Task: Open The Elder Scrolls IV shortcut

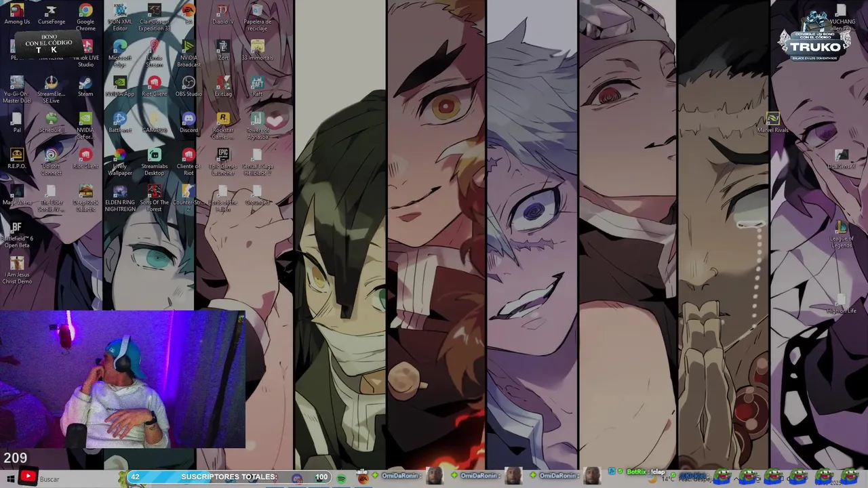Action: [52, 198]
